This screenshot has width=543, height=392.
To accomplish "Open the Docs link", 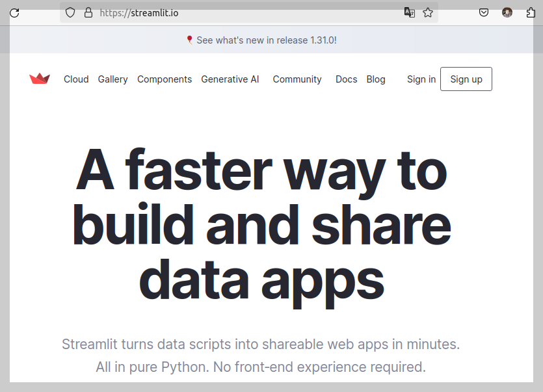I will (347, 79).
